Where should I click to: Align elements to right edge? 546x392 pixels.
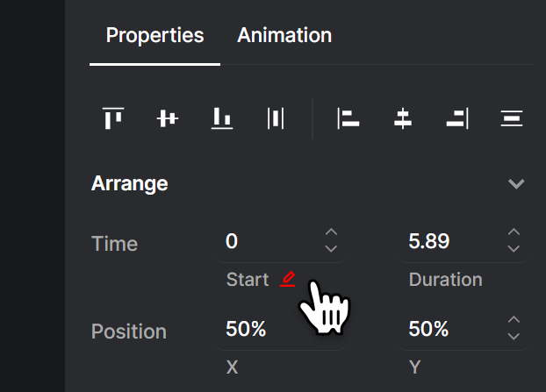coord(457,118)
